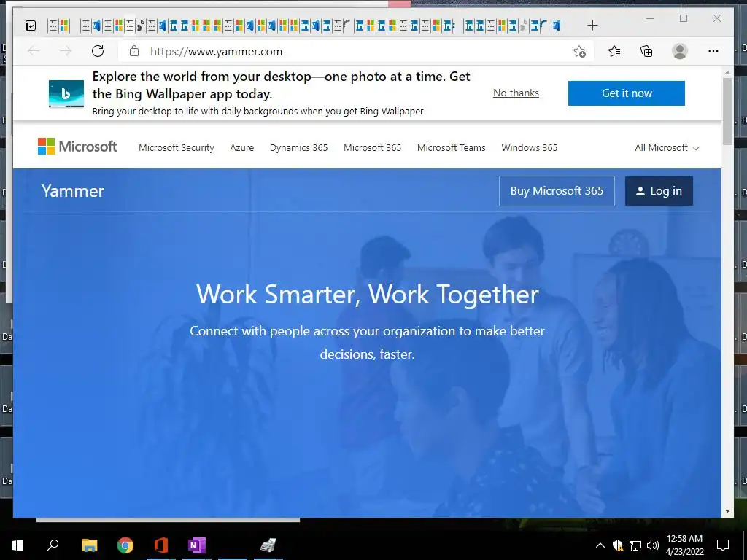747x560 pixels.
Task: Open Microsoft Security link
Action: coord(177,147)
